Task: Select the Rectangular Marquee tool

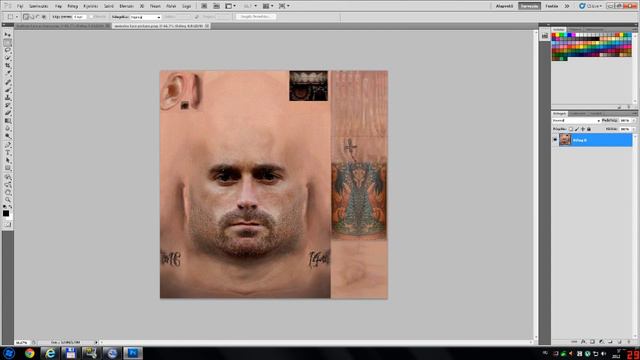Action: coord(7,43)
